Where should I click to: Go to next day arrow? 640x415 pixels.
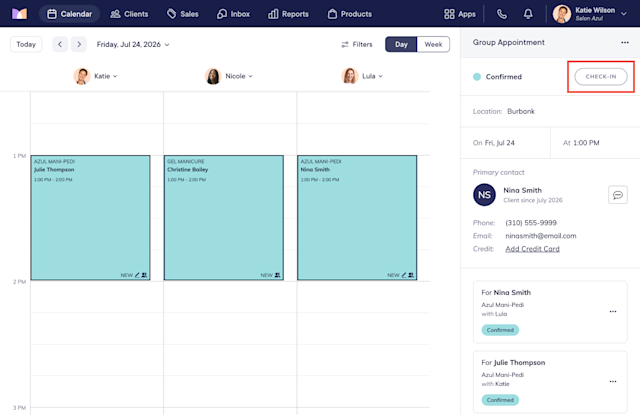tap(79, 44)
